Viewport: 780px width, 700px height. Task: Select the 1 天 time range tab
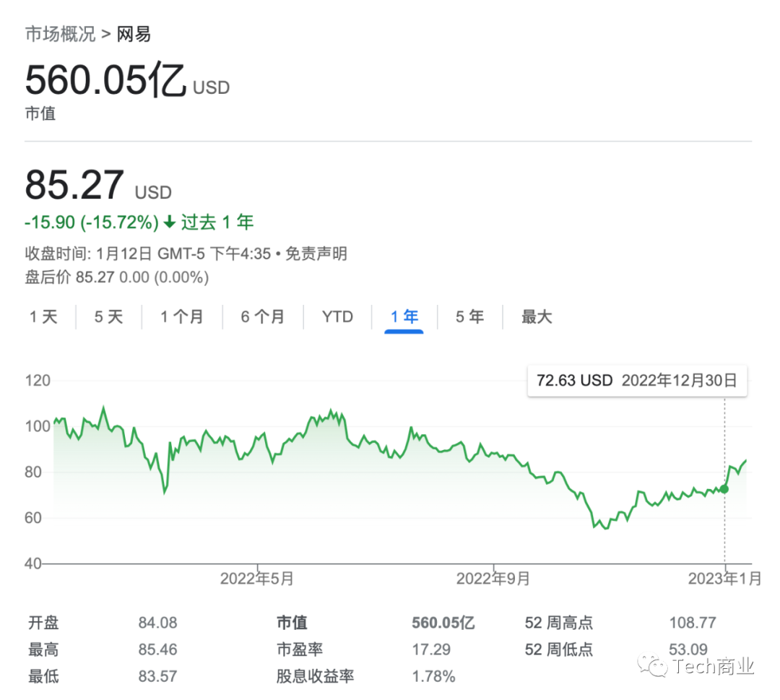pos(43,317)
